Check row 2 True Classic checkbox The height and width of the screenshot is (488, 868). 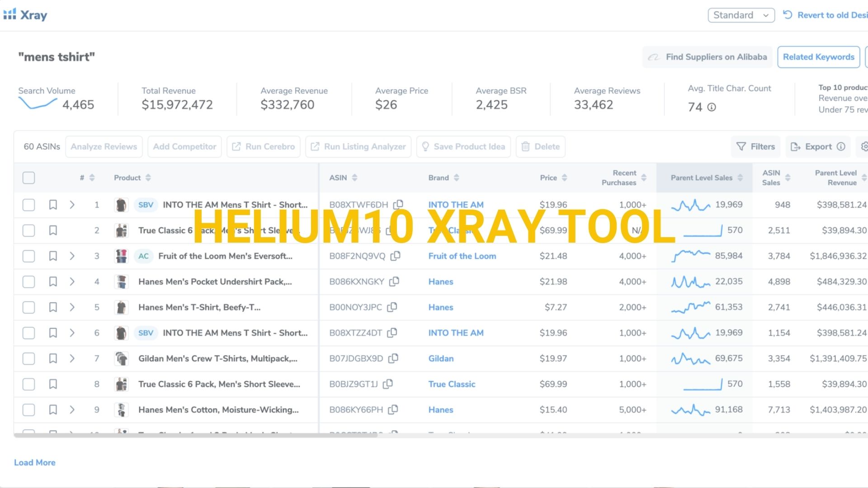(28, 230)
